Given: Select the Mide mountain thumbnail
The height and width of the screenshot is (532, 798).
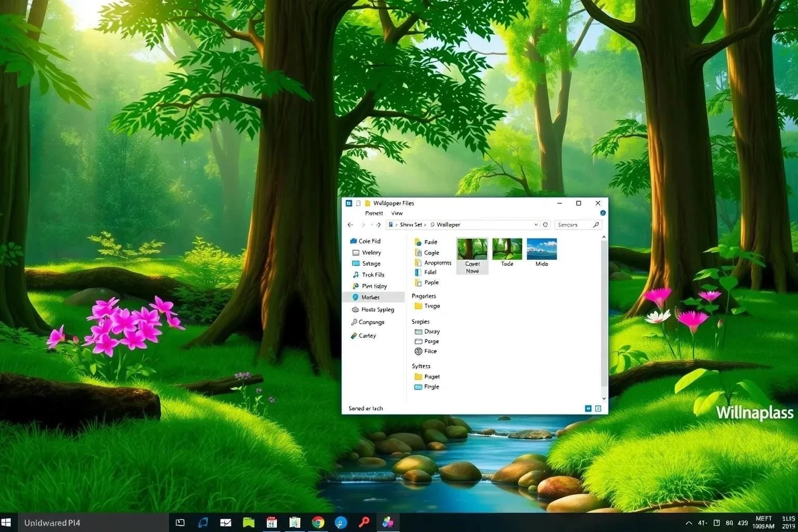Looking at the screenshot, I should coord(542,253).
